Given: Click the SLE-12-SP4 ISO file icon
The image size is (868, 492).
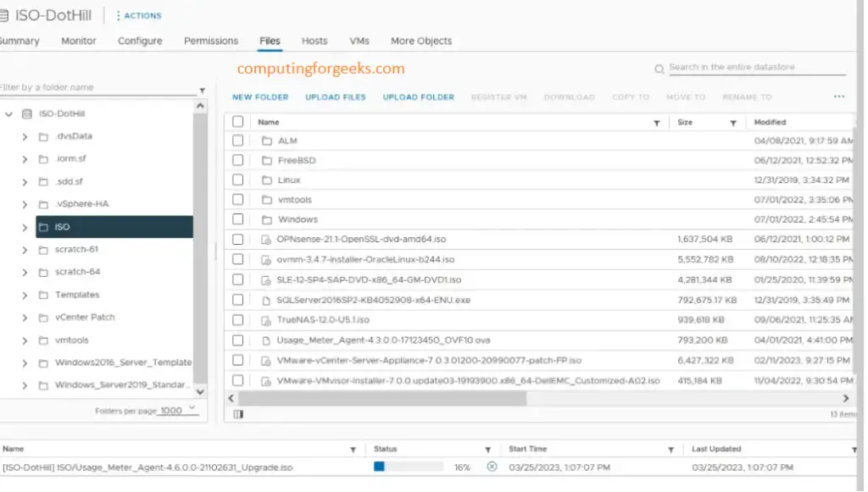Looking at the screenshot, I should (265, 279).
